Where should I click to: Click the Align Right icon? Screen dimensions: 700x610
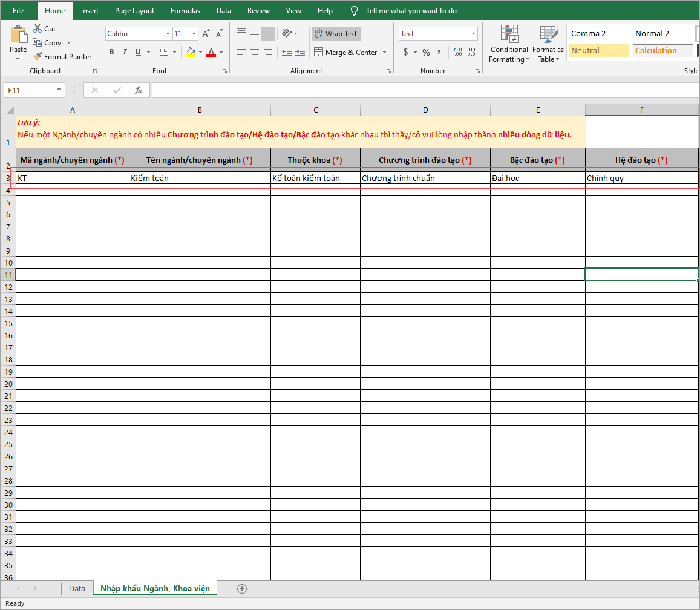click(x=268, y=52)
